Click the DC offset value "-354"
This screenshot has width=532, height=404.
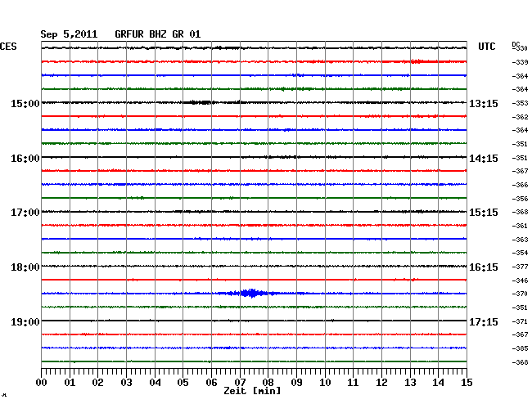(x=520, y=253)
